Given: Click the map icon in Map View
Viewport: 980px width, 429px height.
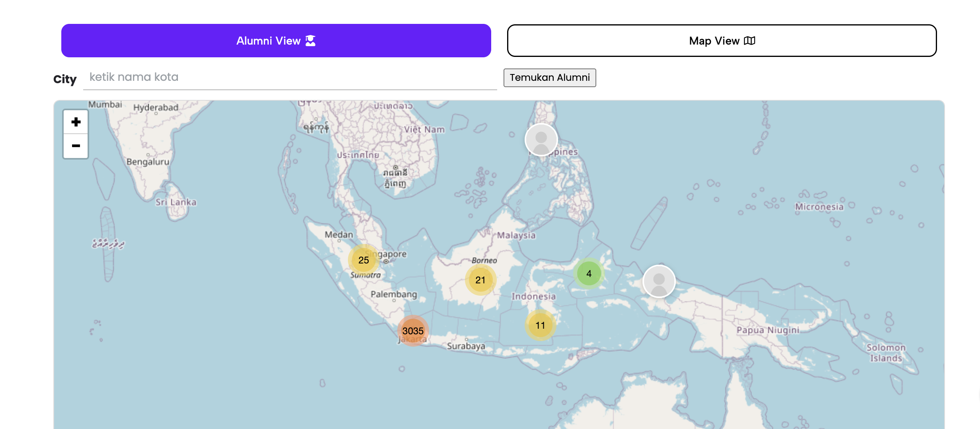Looking at the screenshot, I should (750, 41).
